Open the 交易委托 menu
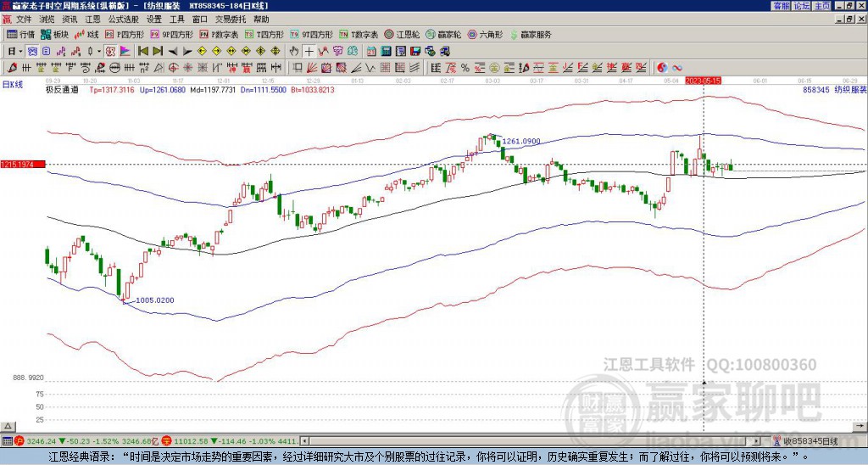The height and width of the screenshot is (465, 868). pyautogui.click(x=231, y=20)
